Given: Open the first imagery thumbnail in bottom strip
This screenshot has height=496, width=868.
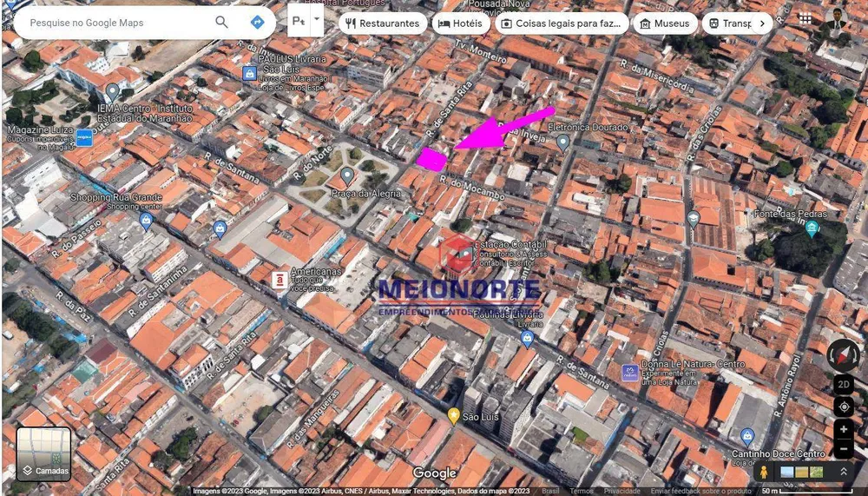Looking at the screenshot, I should [x=786, y=473].
